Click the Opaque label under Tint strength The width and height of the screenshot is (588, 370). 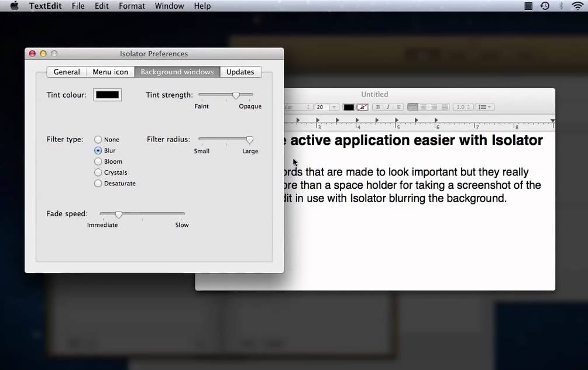(250, 106)
